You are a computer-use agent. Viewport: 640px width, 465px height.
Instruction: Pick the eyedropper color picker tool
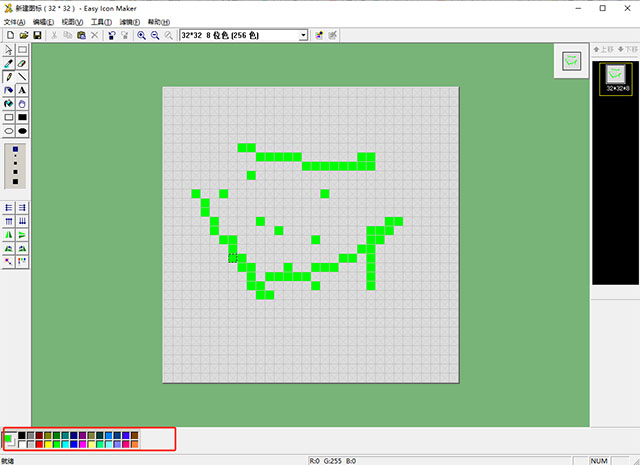coord(9,63)
